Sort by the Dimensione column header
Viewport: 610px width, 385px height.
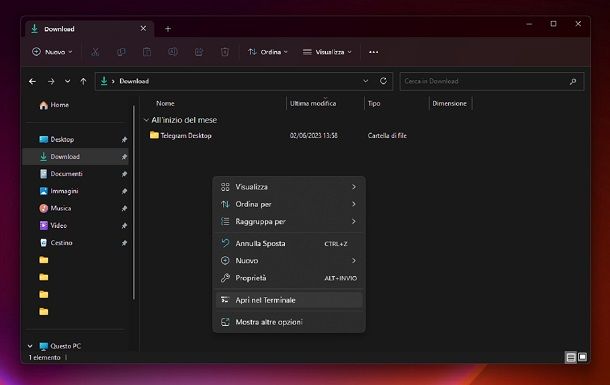tap(449, 103)
